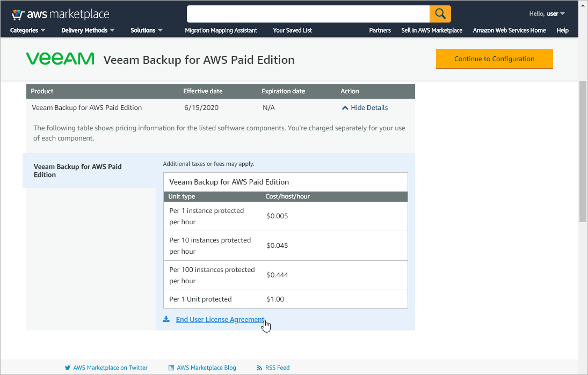Viewport: 588px width, 375px height.
Task: Click the orange search magnifier button
Action: tap(440, 14)
